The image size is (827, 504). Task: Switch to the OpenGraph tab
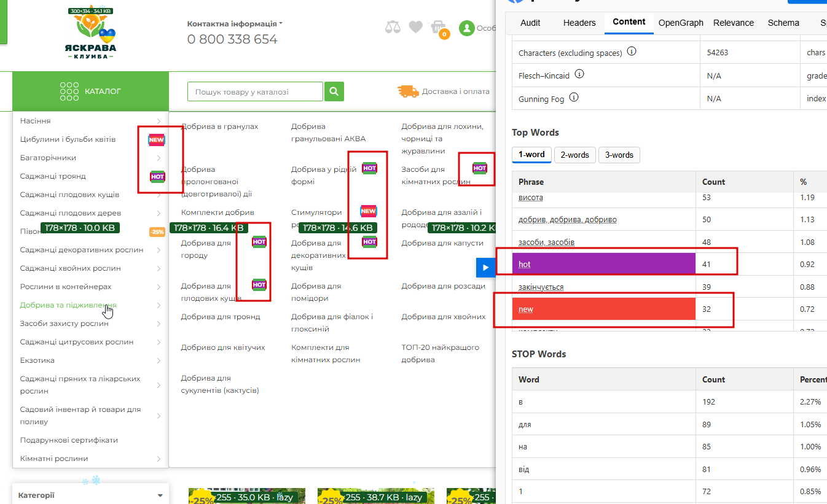click(x=681, y=23)
